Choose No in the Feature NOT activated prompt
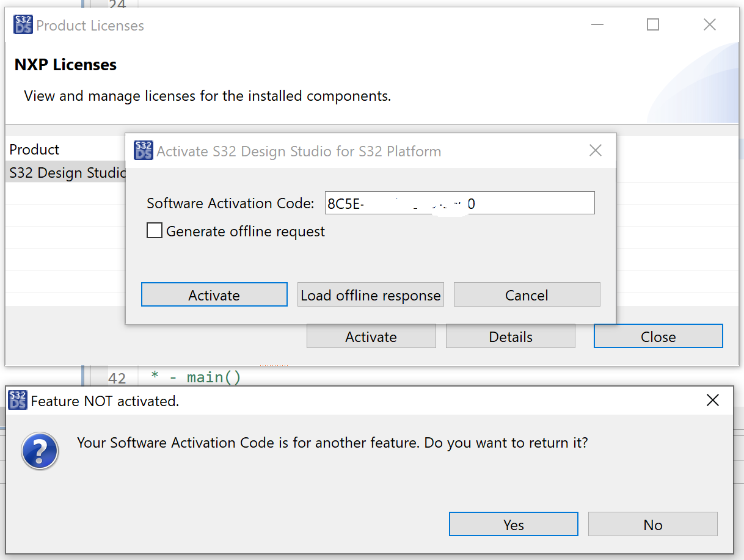 652,525
